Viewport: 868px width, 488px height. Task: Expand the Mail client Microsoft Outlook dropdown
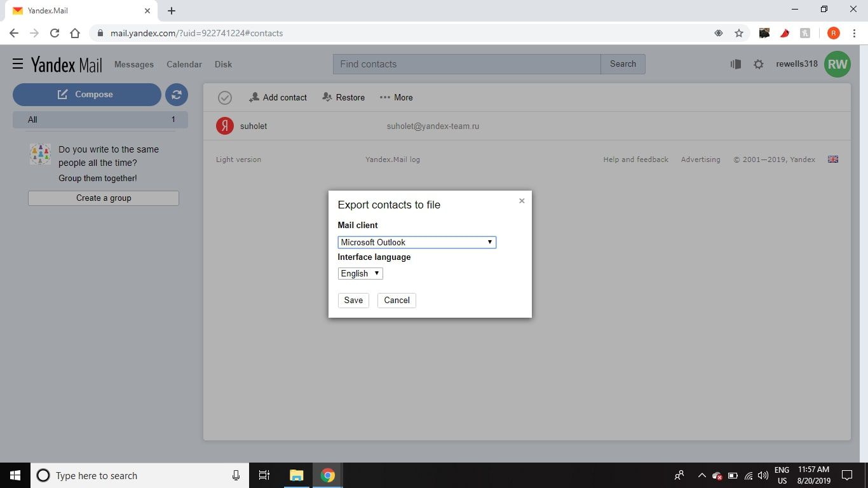click(x=417, y=242)
